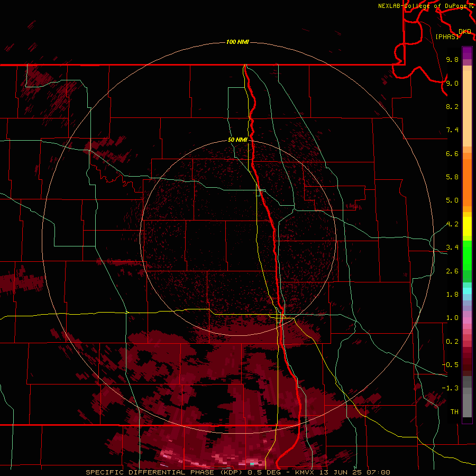
Task: Click the 9.8 color scale value
Action: pos(452,59)
